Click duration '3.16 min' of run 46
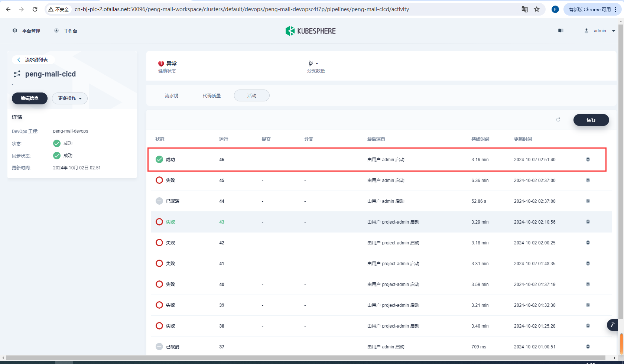The height and width of the screenshot is (364, 624). click(x=480, y=160)
